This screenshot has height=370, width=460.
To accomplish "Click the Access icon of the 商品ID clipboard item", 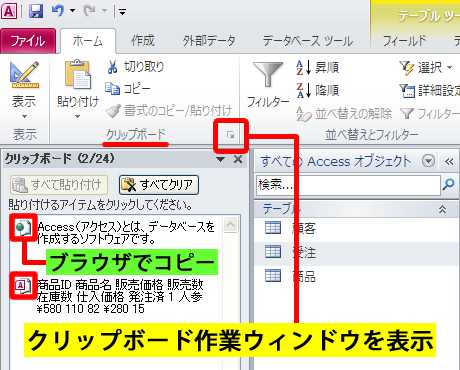I will pos(23,286).
